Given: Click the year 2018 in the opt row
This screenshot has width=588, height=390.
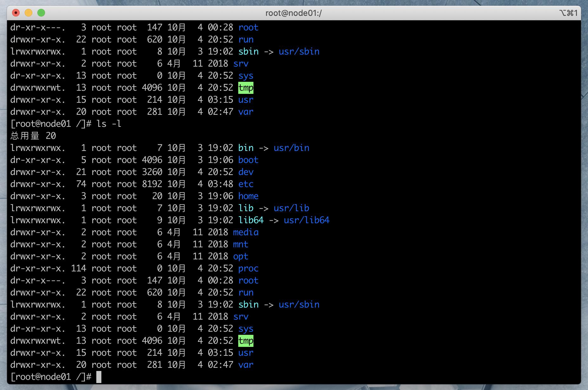Looking at the screenshot, I should pos(218,256).
